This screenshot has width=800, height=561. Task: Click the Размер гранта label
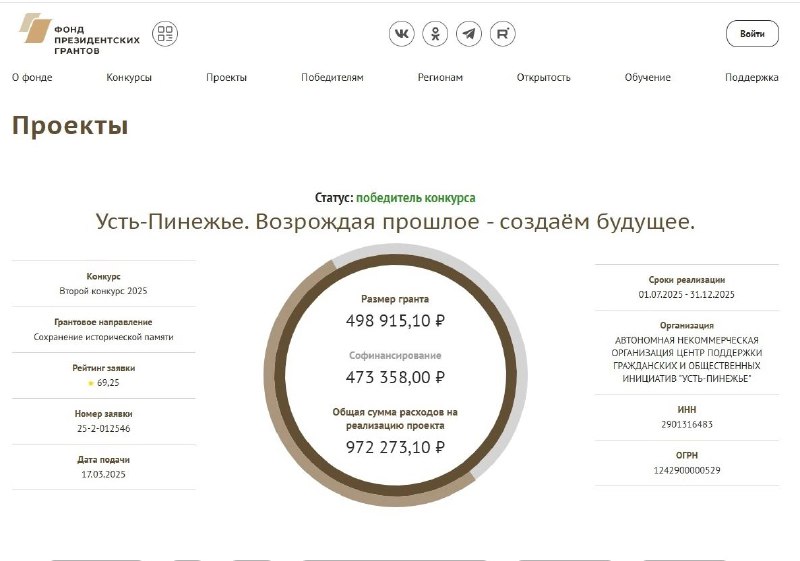pyautogui.click(x=395, y=299)
